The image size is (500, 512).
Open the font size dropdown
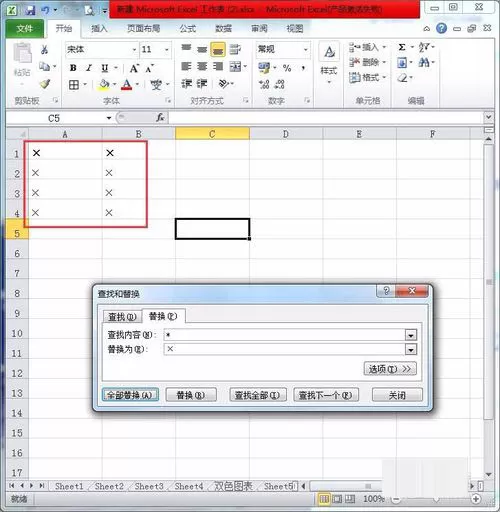click(167, 50)
